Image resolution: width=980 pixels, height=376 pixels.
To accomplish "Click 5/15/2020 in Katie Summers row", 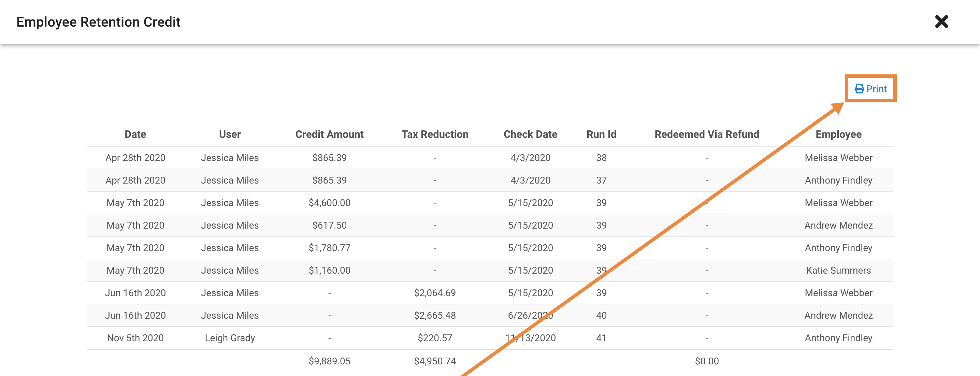I will coord(530,270).
